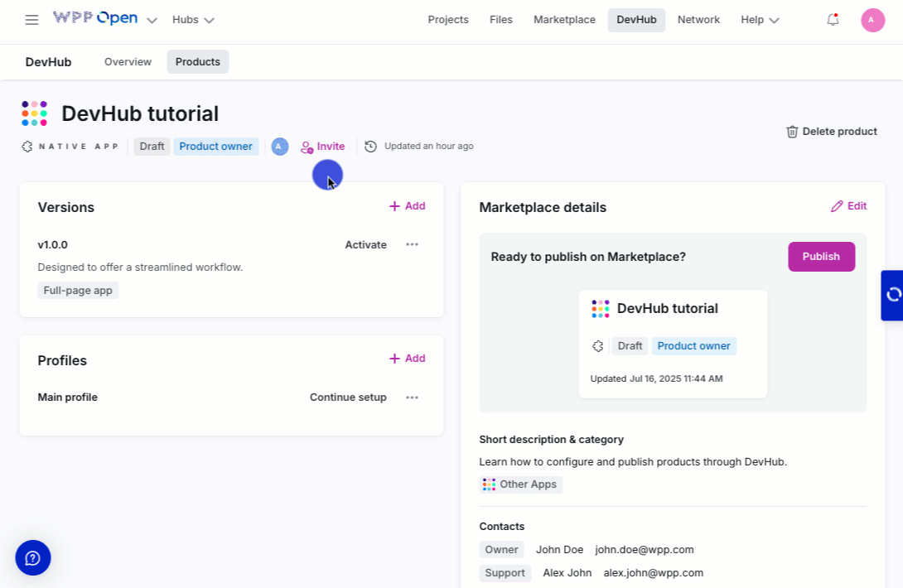Invite a member to the product
903x588 pixels.
click(x=323, y=147)
